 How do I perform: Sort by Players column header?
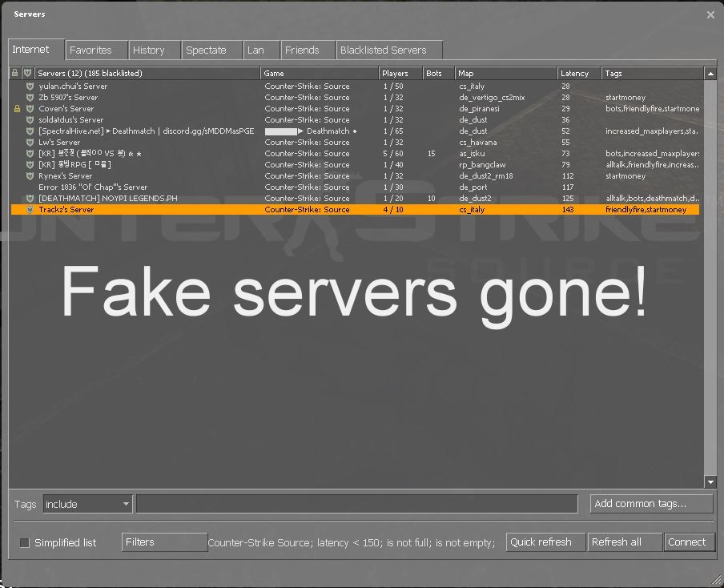400,73
